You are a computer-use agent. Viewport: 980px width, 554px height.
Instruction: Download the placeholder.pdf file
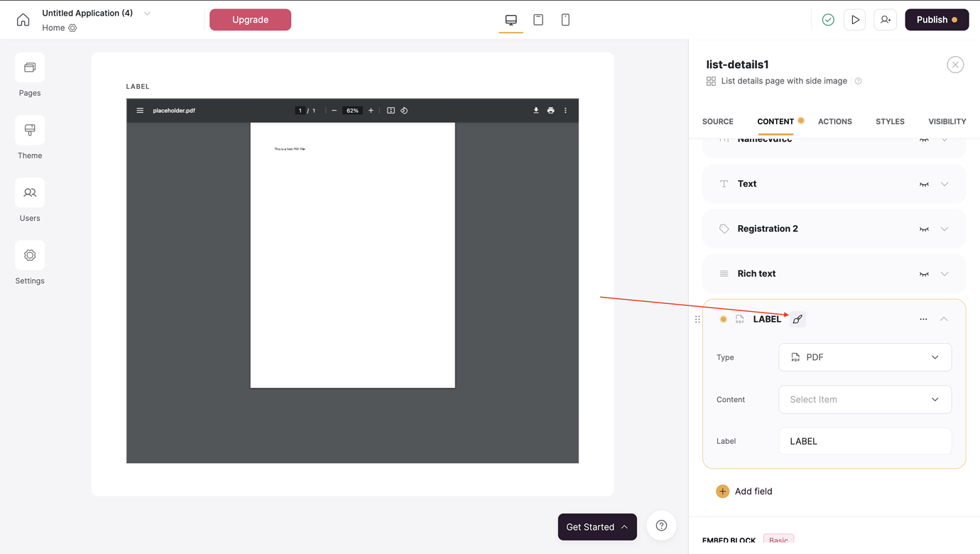coord(535,110)
